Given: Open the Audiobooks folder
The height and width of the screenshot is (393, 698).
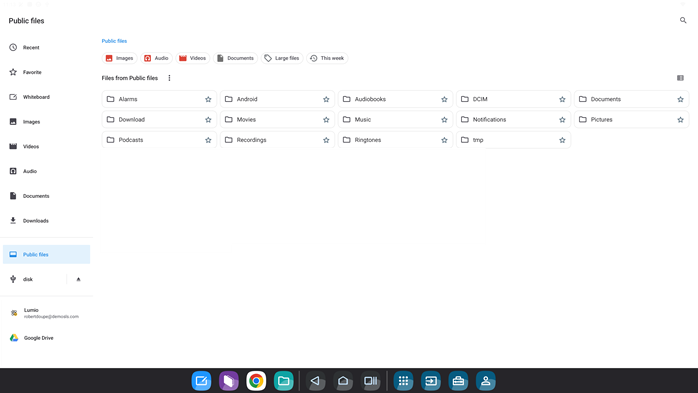Looking at the screenshot, I should (x=395, y=99).
